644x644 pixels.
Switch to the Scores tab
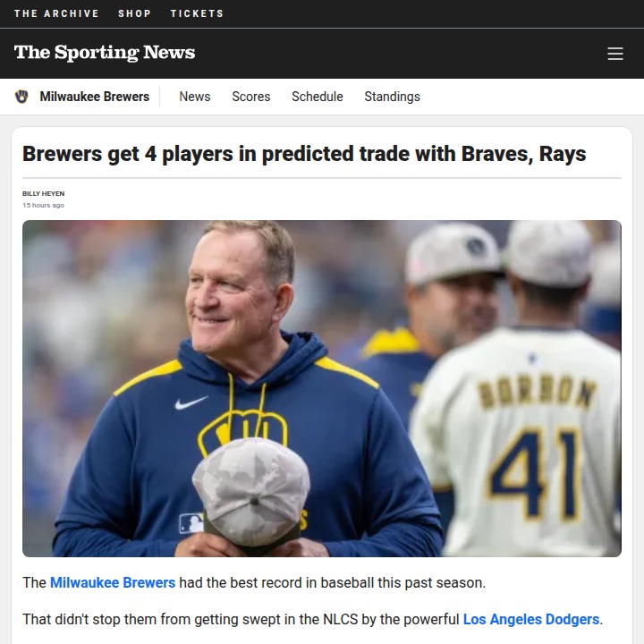251,97
